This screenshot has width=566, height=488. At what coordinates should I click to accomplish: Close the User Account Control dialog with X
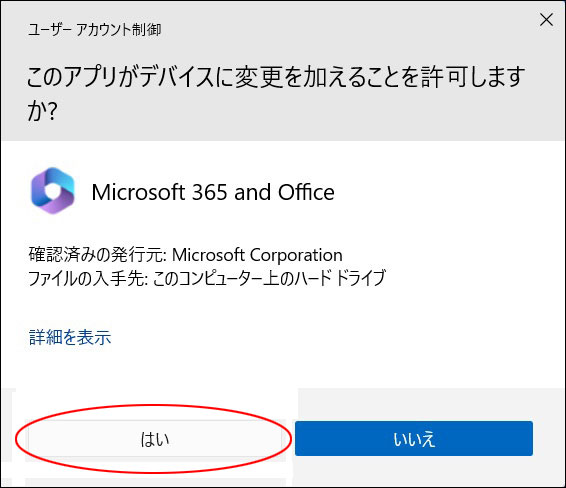pyautogui.click(x=546, y=20)
